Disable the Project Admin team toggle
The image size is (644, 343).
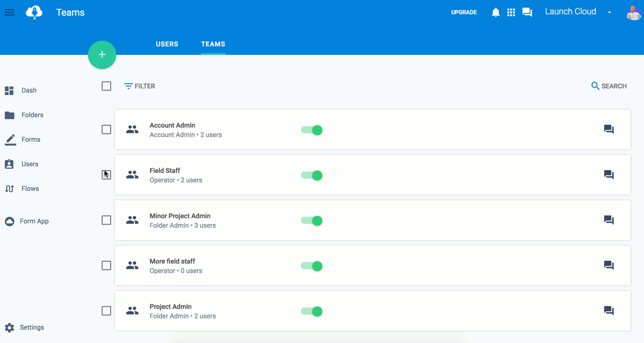coord(312,311)
